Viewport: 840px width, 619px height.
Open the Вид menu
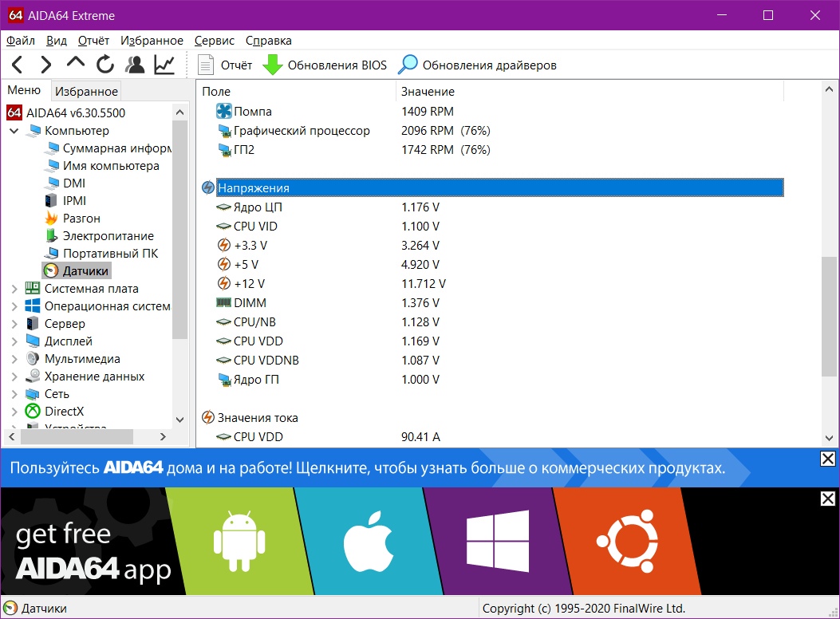pos(57,41)
